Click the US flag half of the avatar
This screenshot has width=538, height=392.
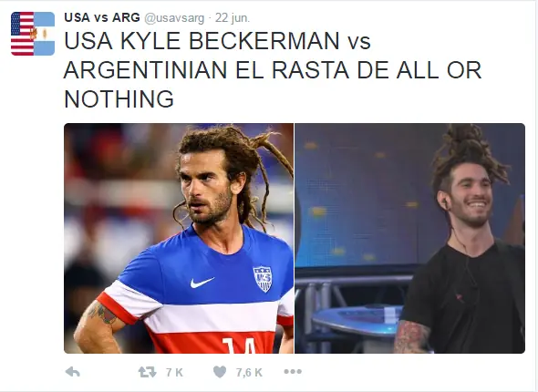[x=22, y=34]
